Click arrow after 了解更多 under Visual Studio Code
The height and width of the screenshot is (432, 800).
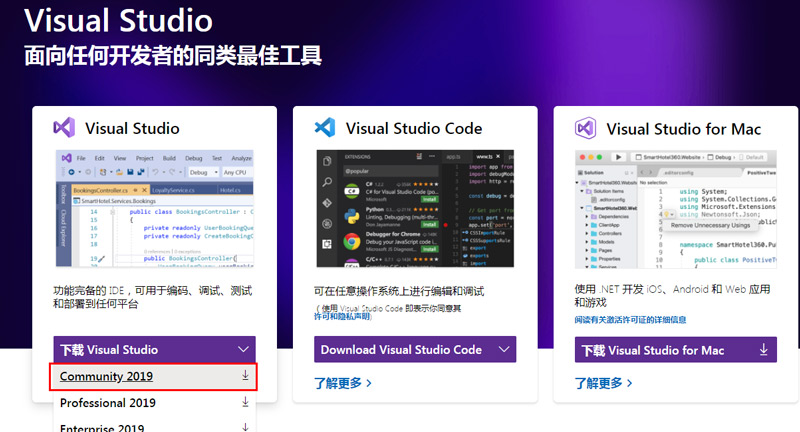pos(369,383)
